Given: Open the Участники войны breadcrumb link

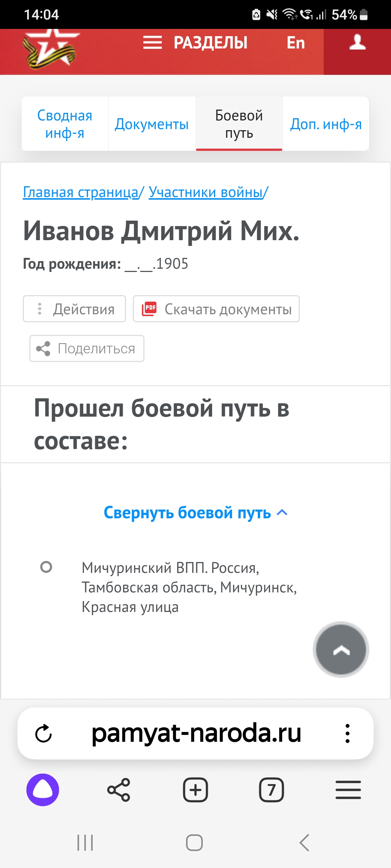Looking at the screenshot, I should [206, 192].
